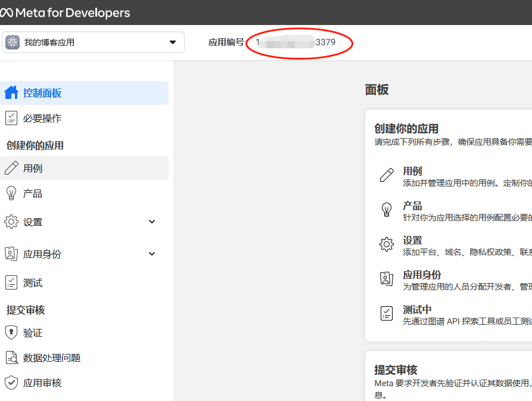532x401 pixels.
Task: Open 测试 in the sidebar
Action: click(84, 282)
